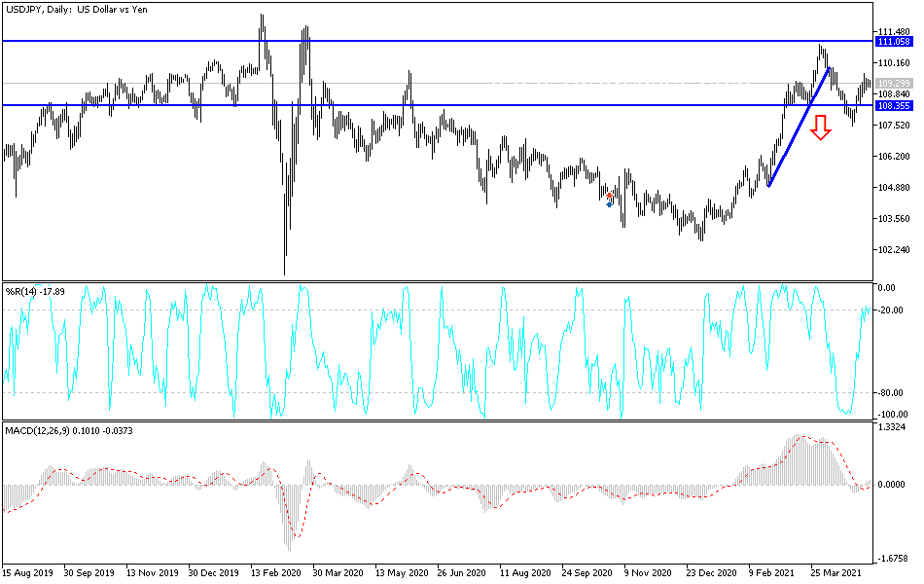
Task: Click the small blue buy arrow marker
Action: pyautogui.click(x=609, y=203)
